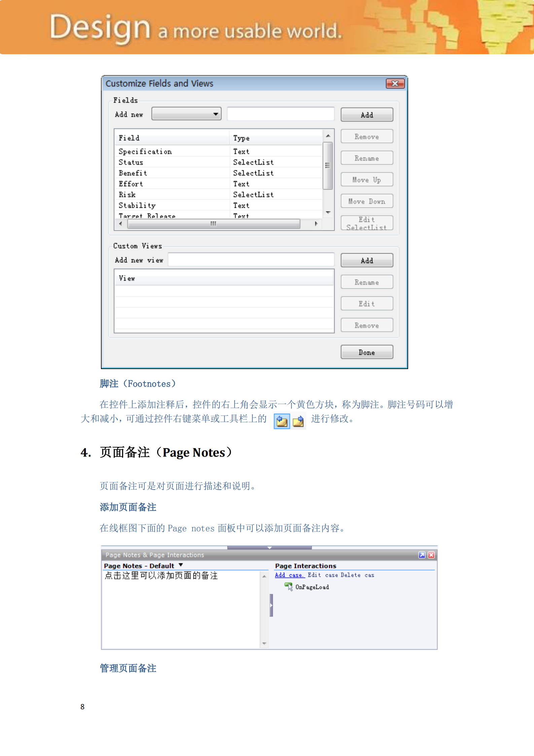This screenshot has height=756, width=534.
Task: Click the vertical splitter handle between panels
Action: click(271, 605)
